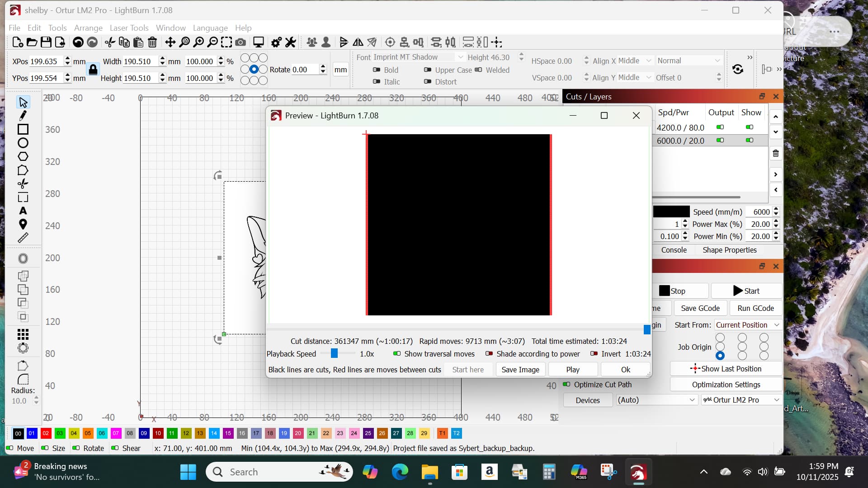This screenshot has height=488, width=868.
Task: Click the Delete trash can toolbar icon
Action: coord(152,42)
